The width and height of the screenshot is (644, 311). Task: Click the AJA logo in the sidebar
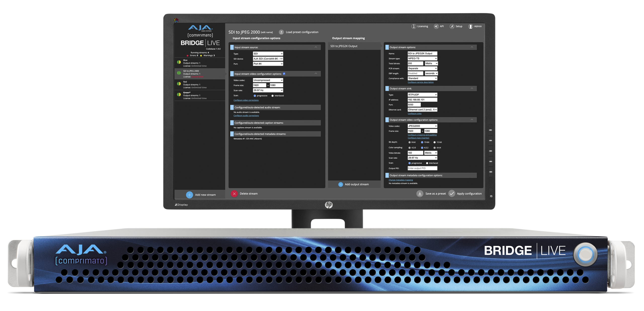coord(200,28)
